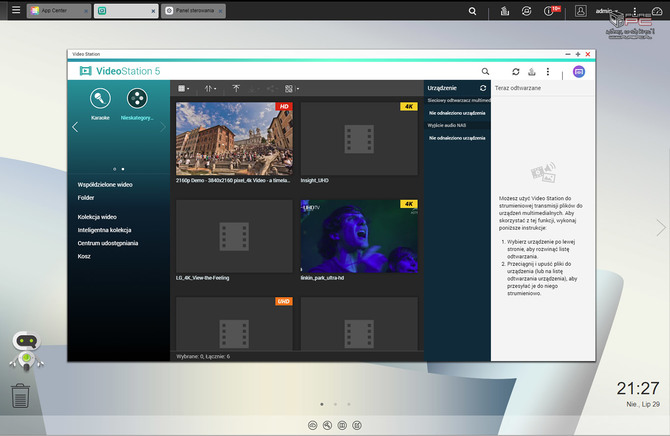Open Centrum udostępniania in sidebar

pos(108,243)
